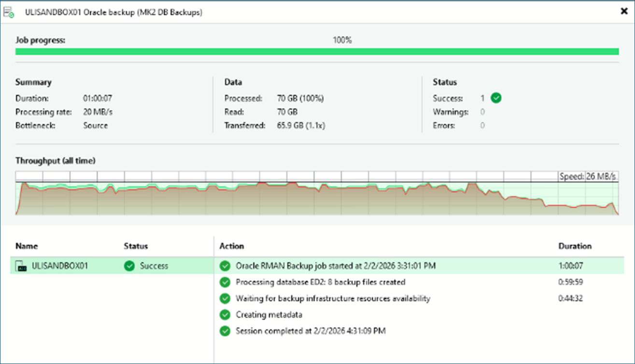Select the Session completed at 4:31:09 PM row

tap(419, 331)
